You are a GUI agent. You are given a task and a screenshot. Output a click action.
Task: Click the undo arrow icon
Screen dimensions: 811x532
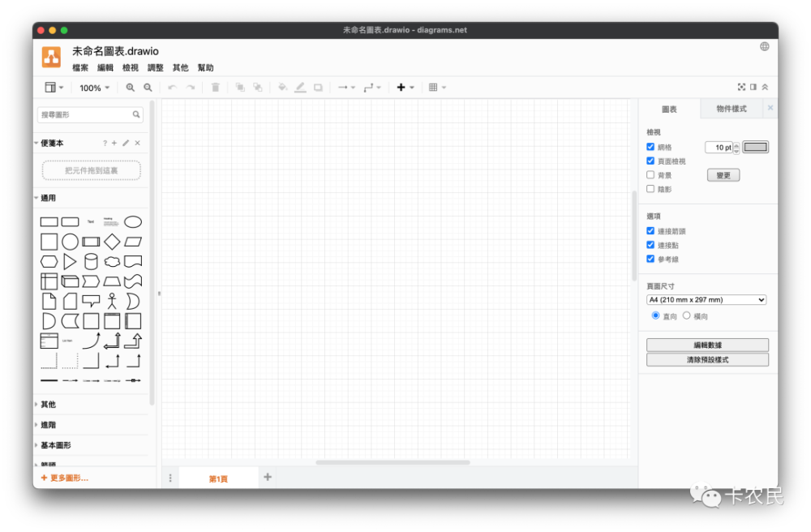[x=172, y=88]
